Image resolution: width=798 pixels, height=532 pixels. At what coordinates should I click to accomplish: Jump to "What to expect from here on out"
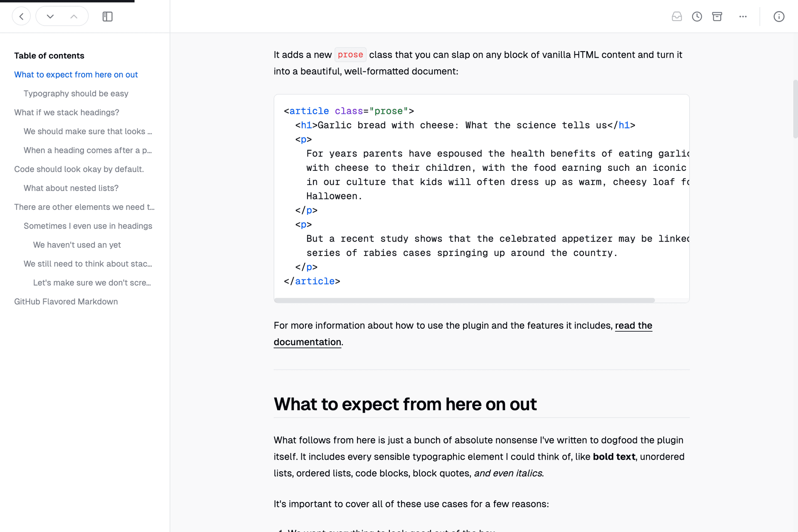point(76,75)
